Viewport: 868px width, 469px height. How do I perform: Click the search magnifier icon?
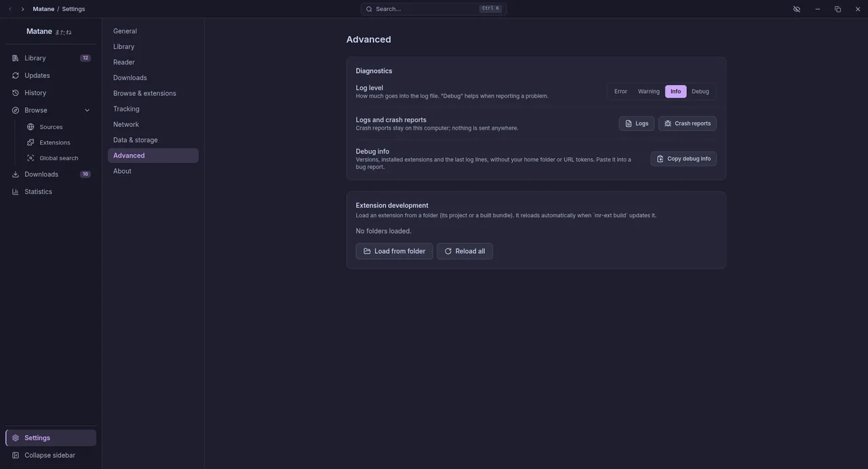tap(369, 9)
